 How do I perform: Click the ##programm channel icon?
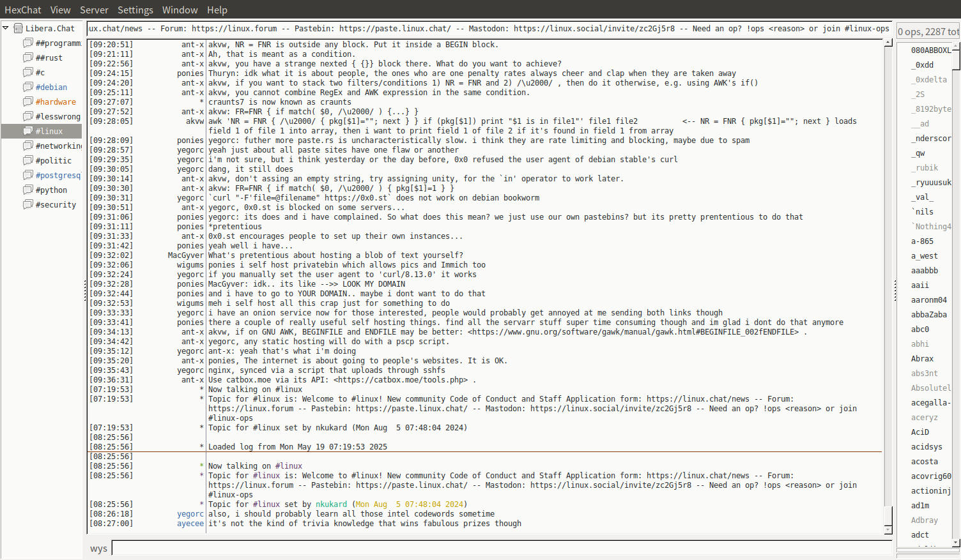click(x=28, y=43)
